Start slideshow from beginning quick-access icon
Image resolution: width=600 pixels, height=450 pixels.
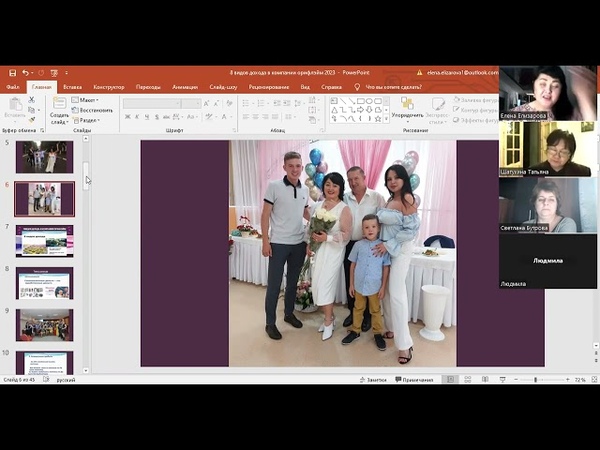click(x=54, y=73)
